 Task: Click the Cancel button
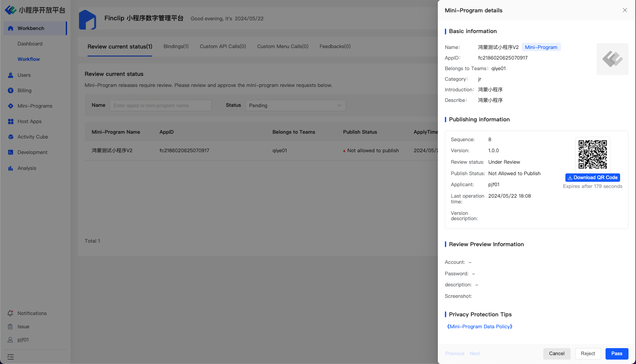(x=557, y=353)
